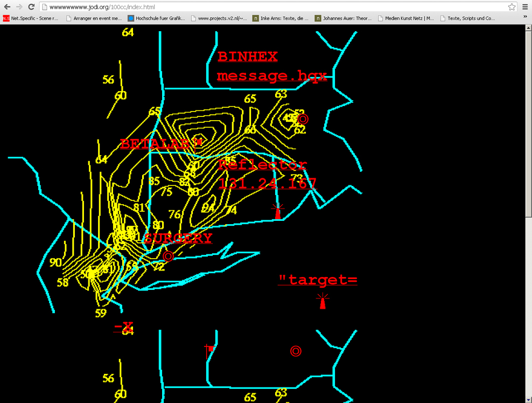This screenshot has width=532, height=403.
Task: Open the Texte, Scripts und Co... bookmark
Action: point(467,18)
